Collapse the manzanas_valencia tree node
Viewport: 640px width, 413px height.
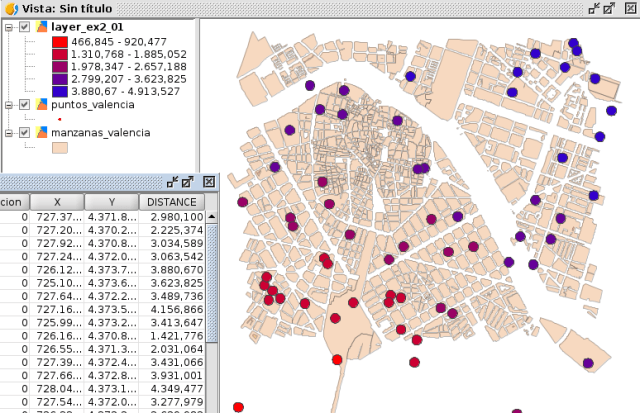pyautogui.click(x=9, y=132)
